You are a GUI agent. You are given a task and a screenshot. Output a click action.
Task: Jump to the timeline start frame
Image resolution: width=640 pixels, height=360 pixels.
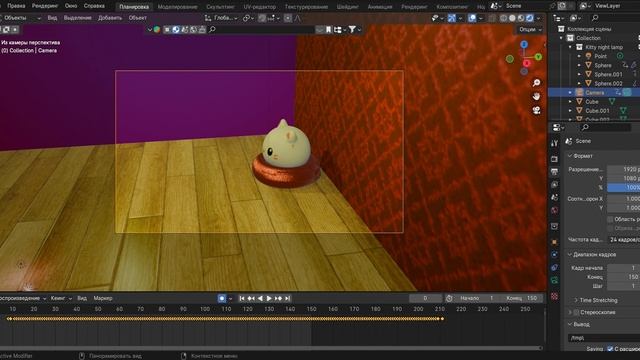click(x=242, y=298)
